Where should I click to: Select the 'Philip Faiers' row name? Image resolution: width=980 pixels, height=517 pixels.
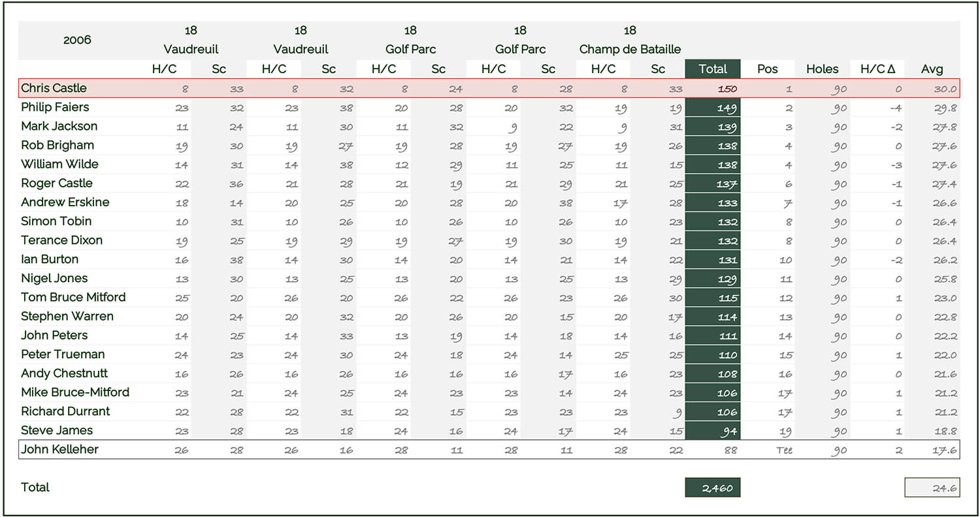[55, 107]
